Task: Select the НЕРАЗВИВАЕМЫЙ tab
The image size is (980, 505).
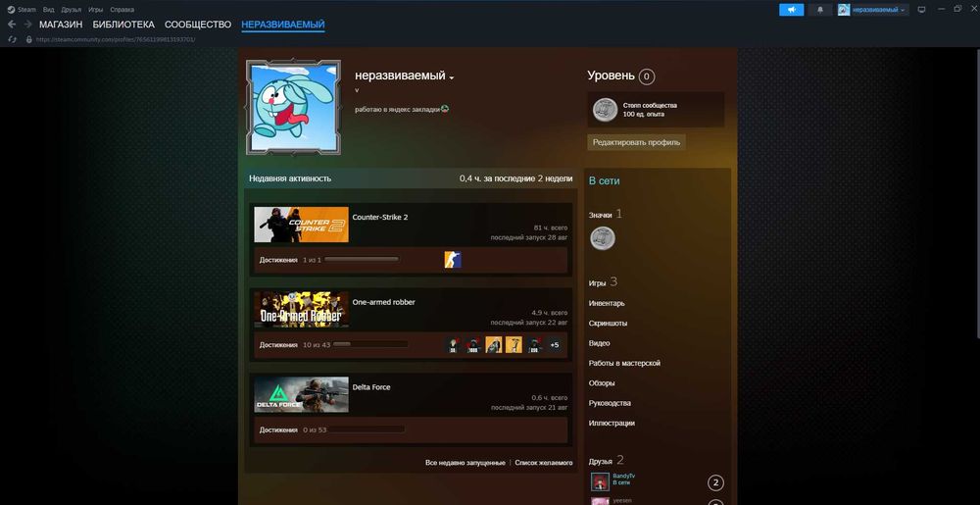Action: [283, 25]
